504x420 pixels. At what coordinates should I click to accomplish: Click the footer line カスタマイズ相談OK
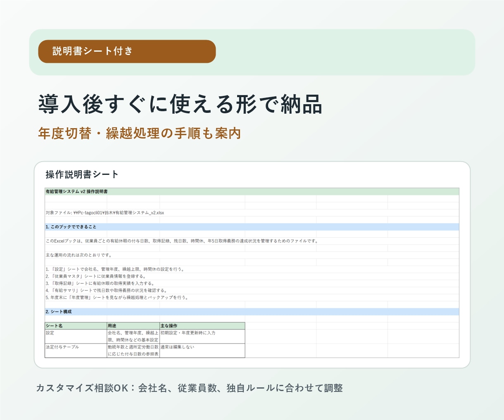click(190, 388)
